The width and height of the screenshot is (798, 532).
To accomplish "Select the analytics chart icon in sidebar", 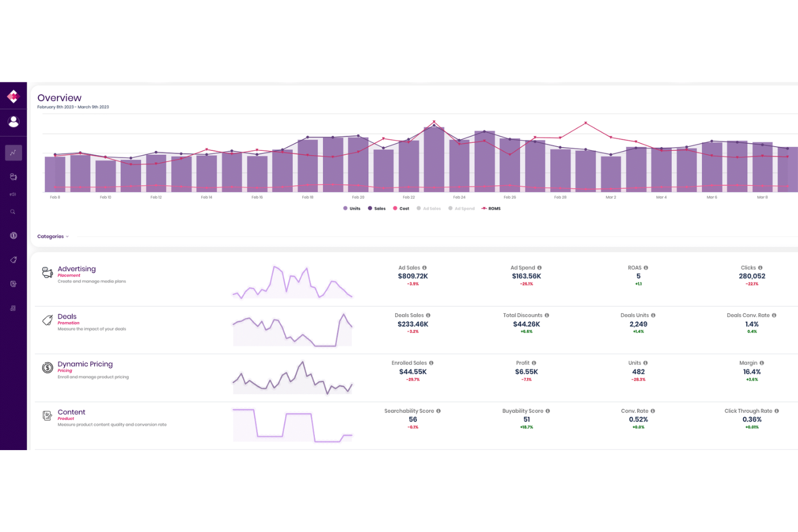I will [13, 153].
